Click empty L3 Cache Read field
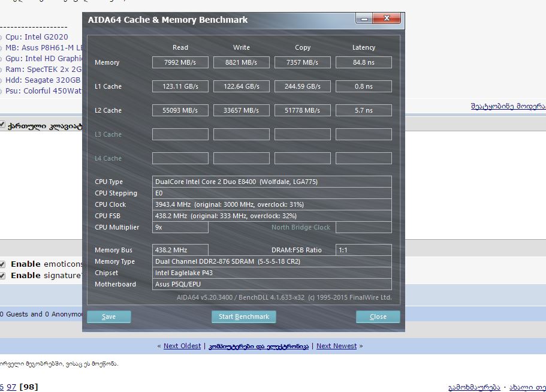This screenshot has height=392, width=546. coord(180,134)
